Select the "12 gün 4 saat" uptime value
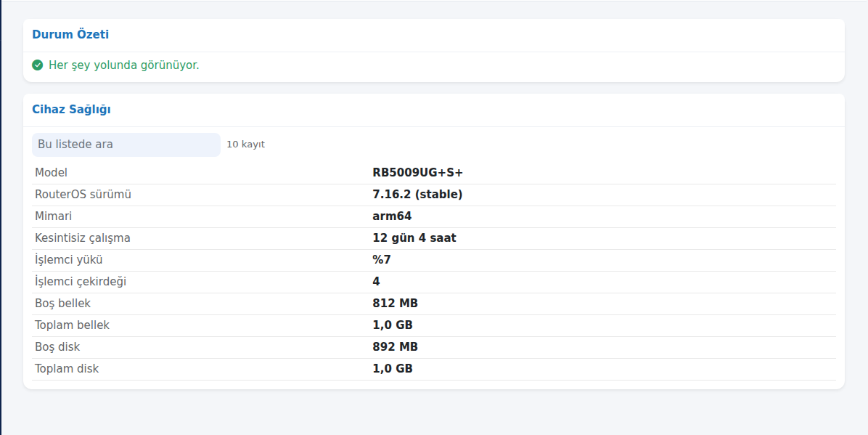The width and height of the screenshot is (868, 435). pyautogui.click(x=414, y=238)
